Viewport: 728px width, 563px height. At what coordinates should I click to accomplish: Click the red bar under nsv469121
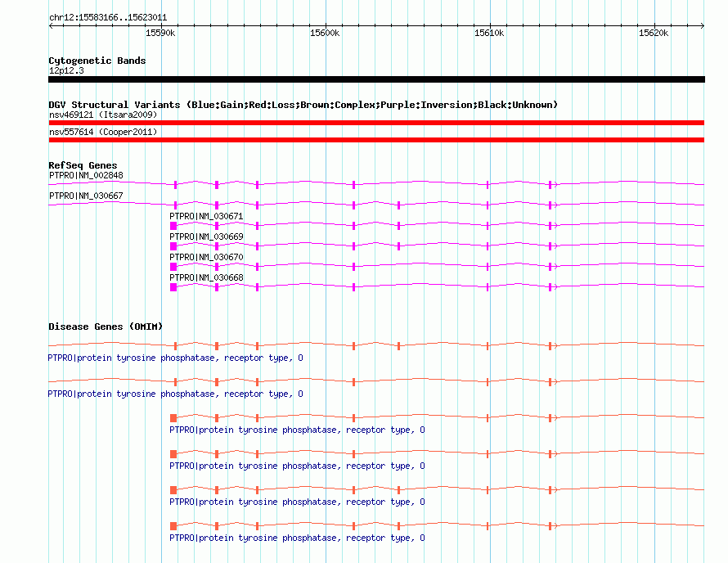click(x=376, y=123)
